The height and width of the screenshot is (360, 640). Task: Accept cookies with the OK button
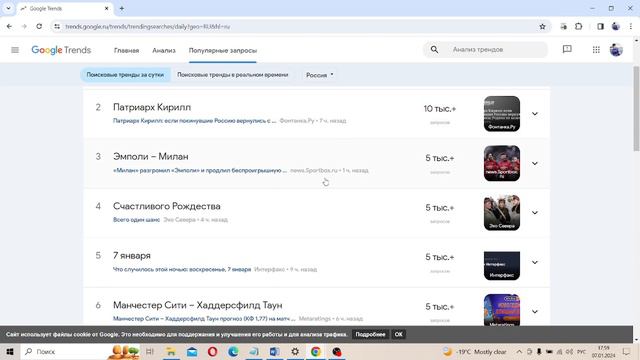click(x=398, y=334)
